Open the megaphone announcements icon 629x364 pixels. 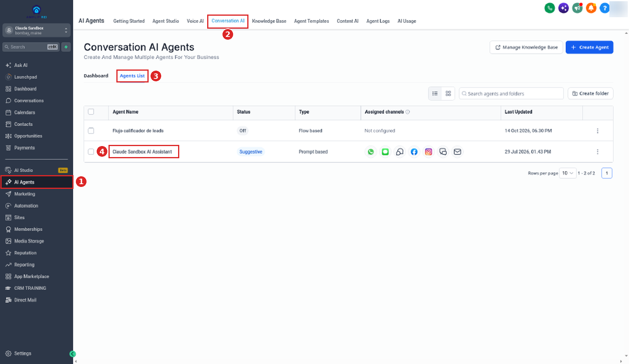577,8
